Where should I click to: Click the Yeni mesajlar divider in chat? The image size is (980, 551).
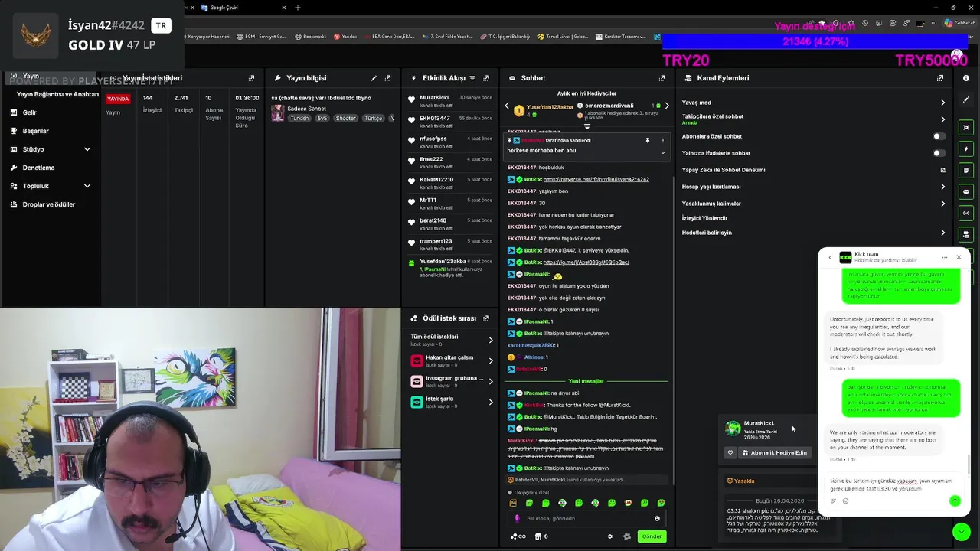click(586, 381)
